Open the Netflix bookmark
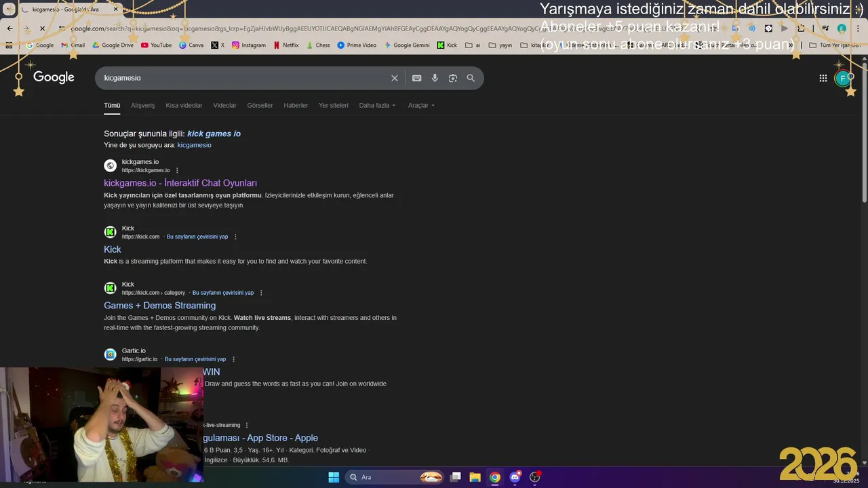This screenshot has width=868, height=488. [285, 45]
